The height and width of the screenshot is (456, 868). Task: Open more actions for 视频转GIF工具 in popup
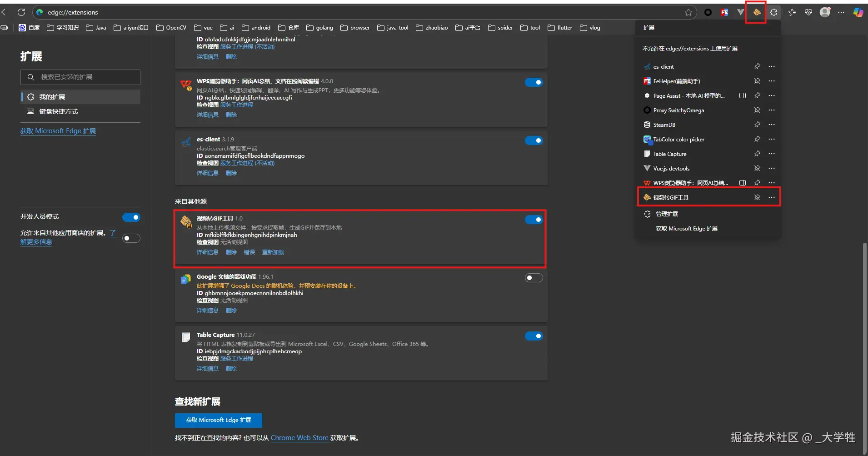[772, 197]
